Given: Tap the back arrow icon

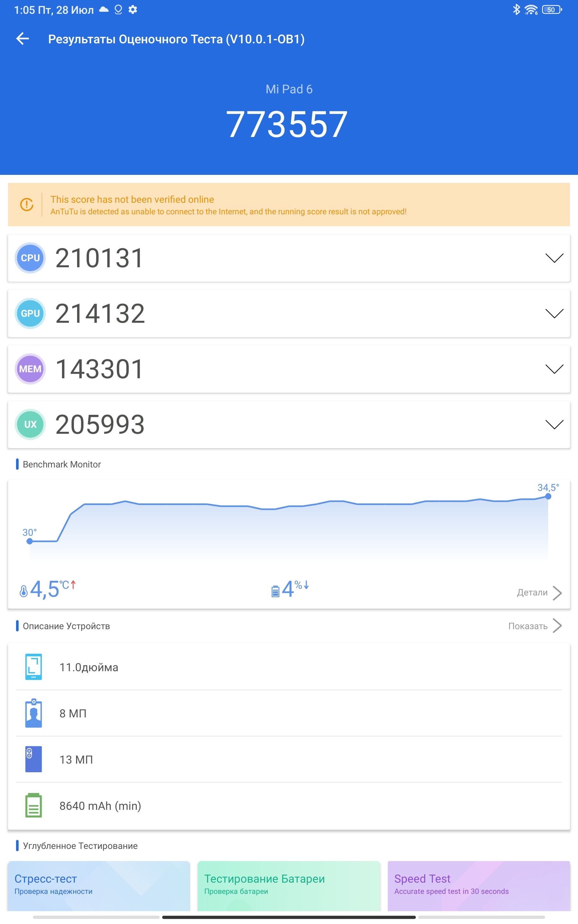Looking at the screenshot, I should point(22,38).
